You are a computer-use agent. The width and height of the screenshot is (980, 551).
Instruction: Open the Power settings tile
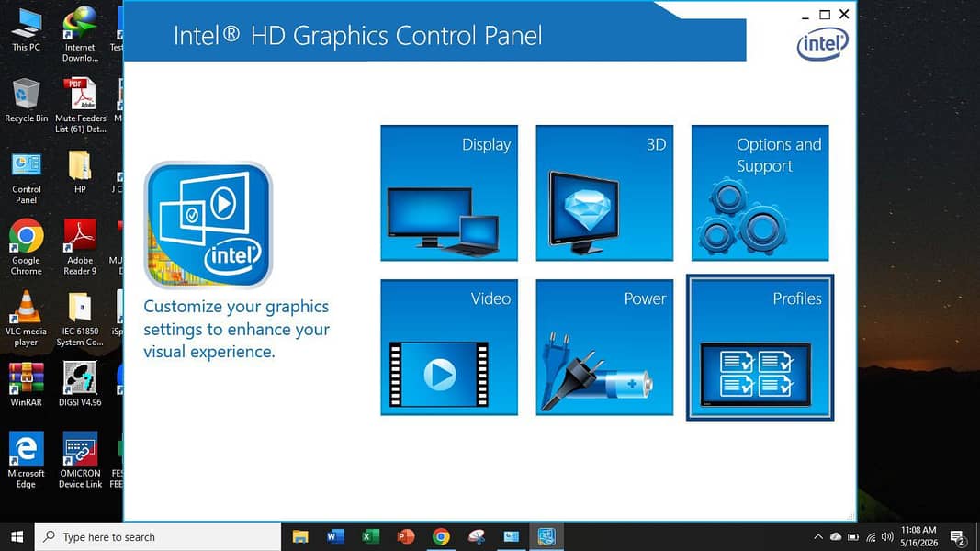click(x=604, y=347)
